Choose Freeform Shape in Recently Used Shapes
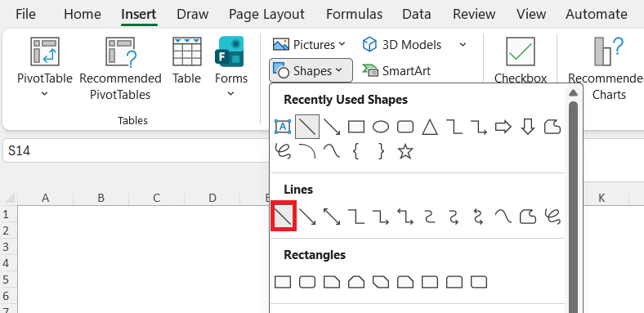The image size is (644, 313). pyautogui.click(x=552, y=127)
